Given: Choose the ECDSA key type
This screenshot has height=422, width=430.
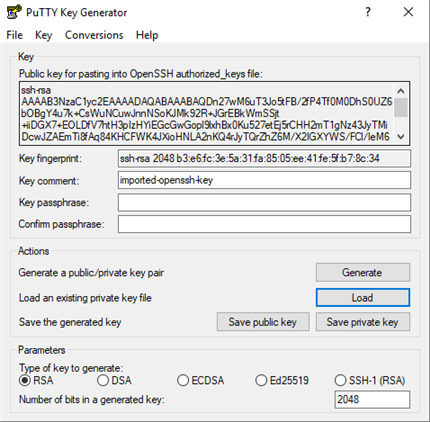Looking at the screenshot, I should coord(201,380).
